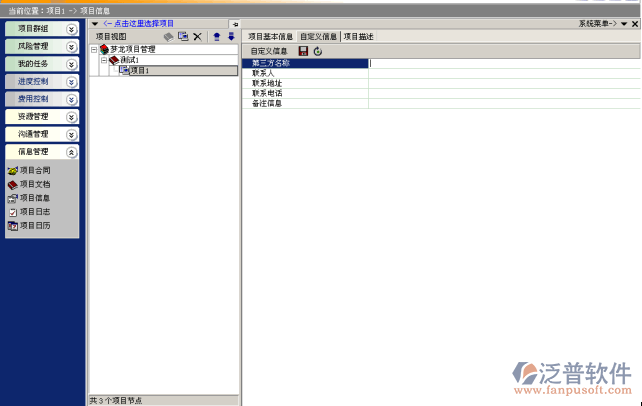The image size is (642, 406).
Task: Click the book stack icon of 梦龙项目管理
Action: coord(104,50)
